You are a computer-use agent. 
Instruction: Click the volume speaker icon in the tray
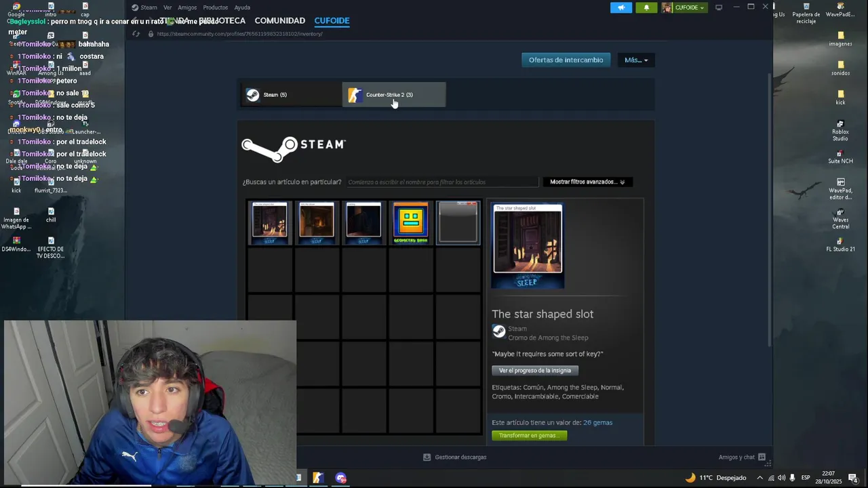781,478
